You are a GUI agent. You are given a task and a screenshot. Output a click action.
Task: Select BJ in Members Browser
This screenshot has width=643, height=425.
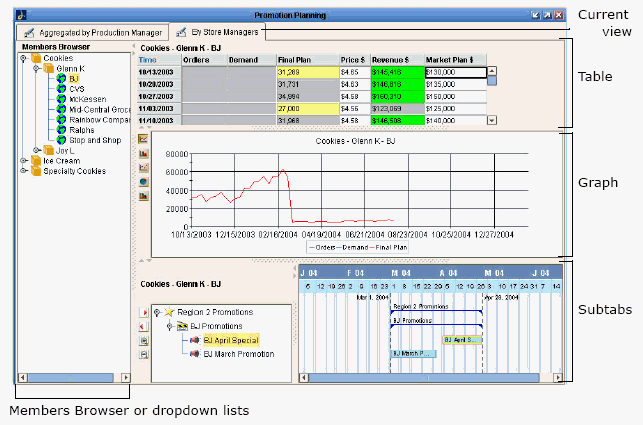tap(74, 79)
